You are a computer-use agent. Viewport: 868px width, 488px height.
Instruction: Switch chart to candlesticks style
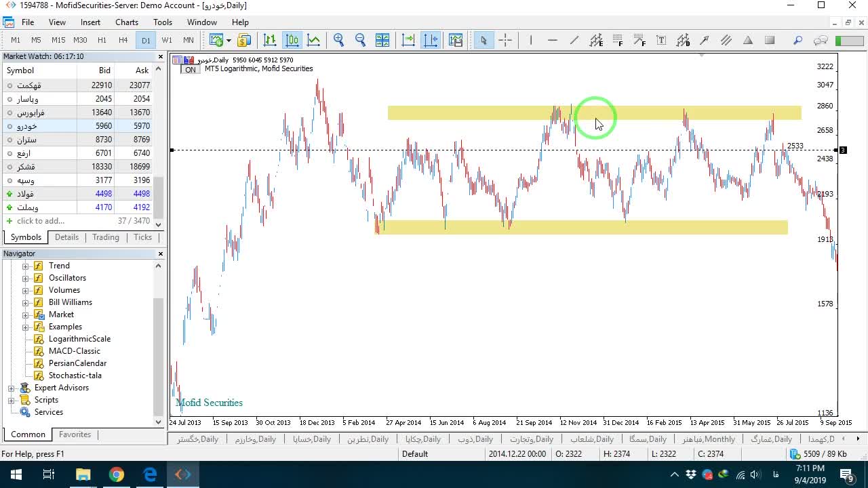tap(292, 41)
